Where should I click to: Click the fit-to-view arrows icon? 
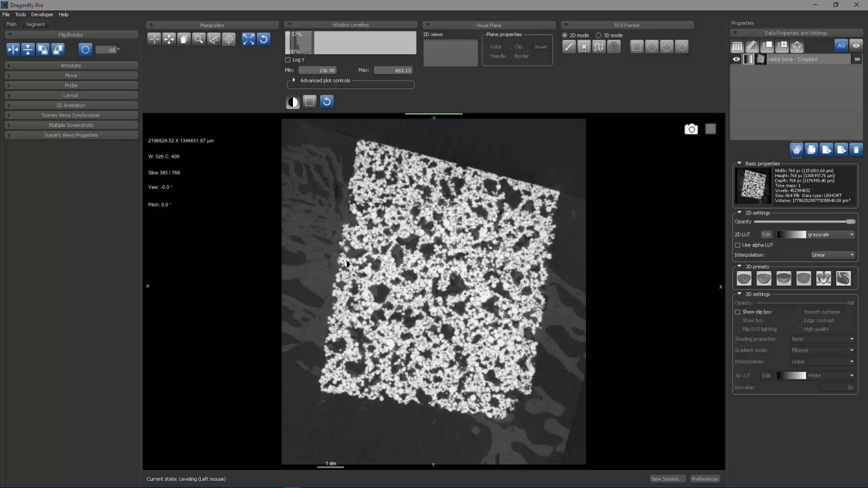point(248,39)
